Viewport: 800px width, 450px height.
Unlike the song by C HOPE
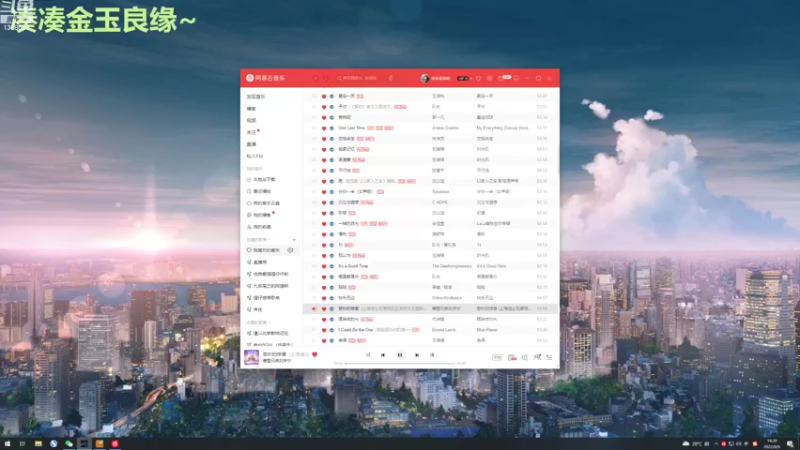323,203
